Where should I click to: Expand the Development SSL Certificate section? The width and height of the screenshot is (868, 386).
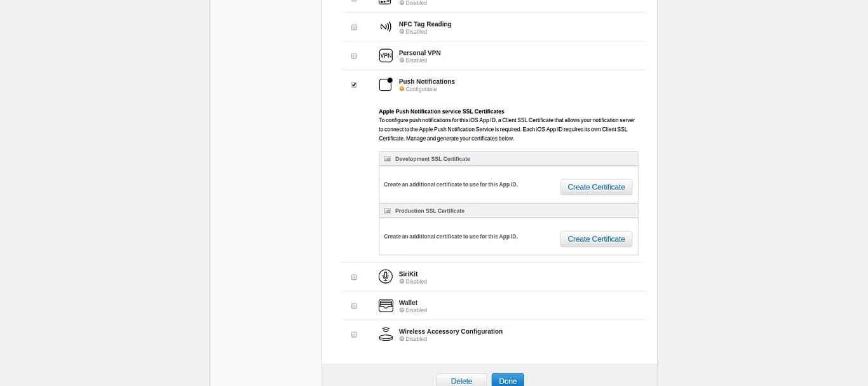(x=433, y=159)
